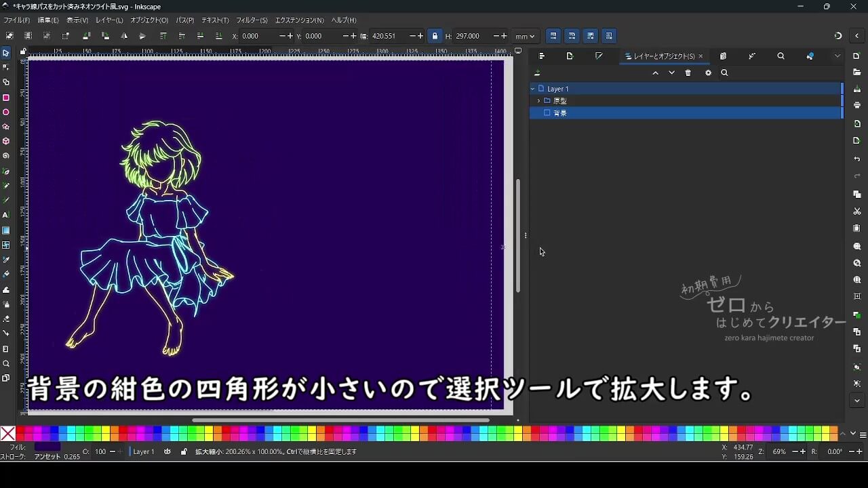Screen dimensions: 868x488
Task: Activate the Text tool
Action: tap(6, 215)
